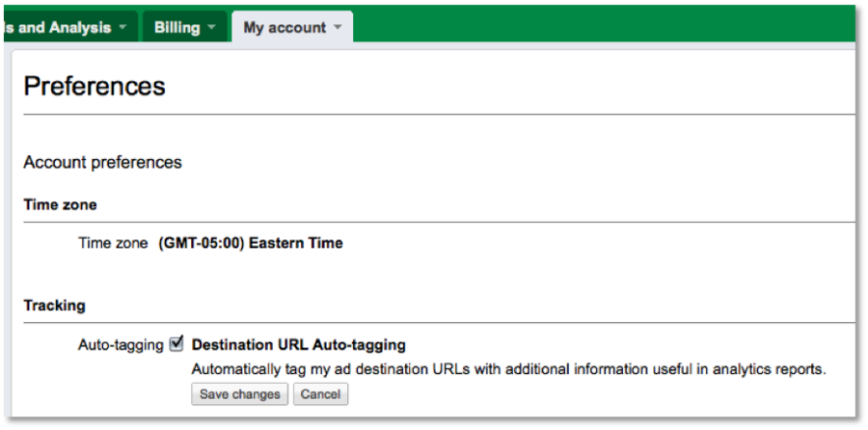The width and height of the screenshot is (868, 430).
Task: Click the Destination URL Auto-tagging label
Action: click(x=299, y=344)
